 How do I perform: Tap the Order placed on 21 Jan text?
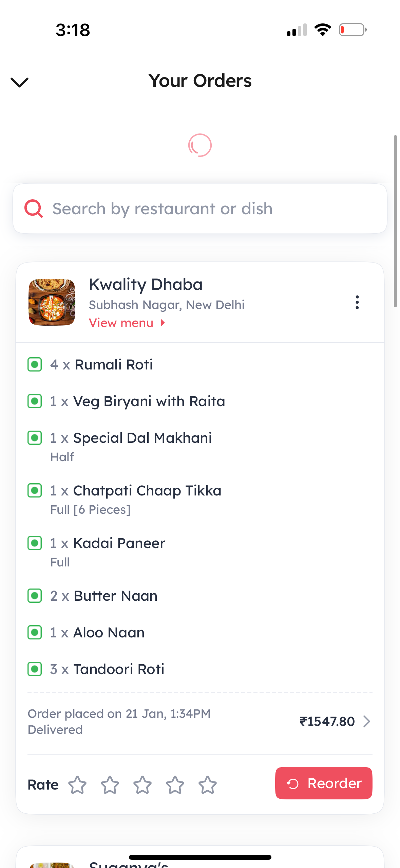[119, 713]
